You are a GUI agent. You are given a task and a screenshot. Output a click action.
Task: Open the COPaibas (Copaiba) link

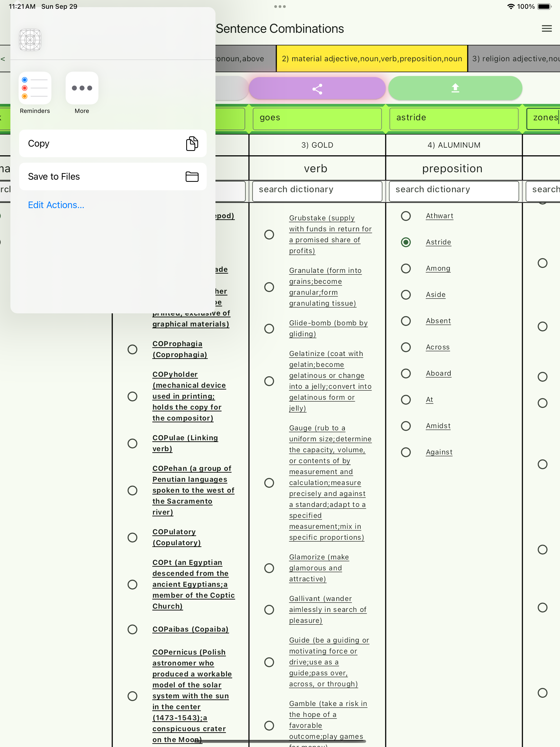(191, 629)
